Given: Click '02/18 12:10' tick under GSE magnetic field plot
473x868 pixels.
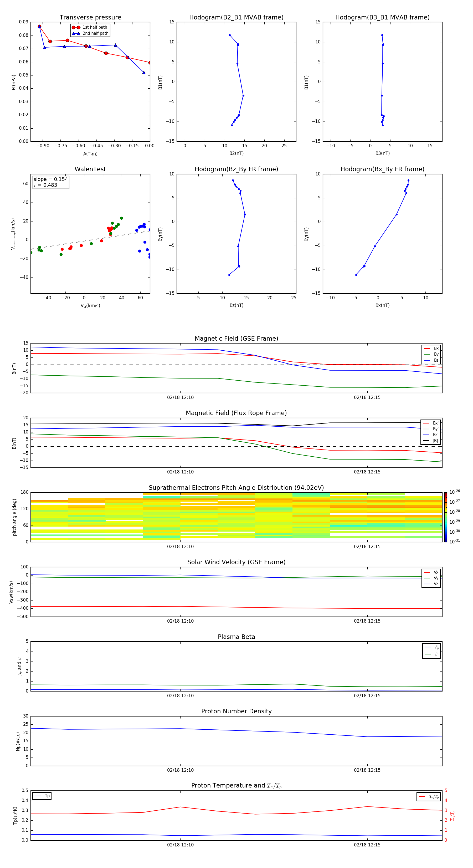Looking at the screenshot, I should [x=181, y=398].
